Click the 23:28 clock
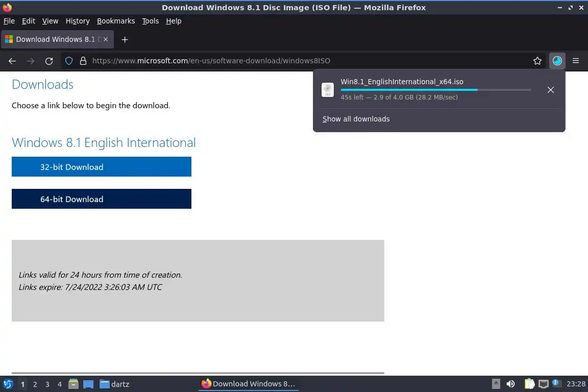The image size is (588, 392). tap(576, 384)
